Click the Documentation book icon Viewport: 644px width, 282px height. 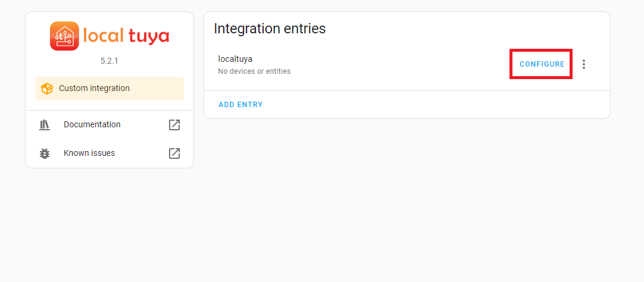click(x=45, y=125)
